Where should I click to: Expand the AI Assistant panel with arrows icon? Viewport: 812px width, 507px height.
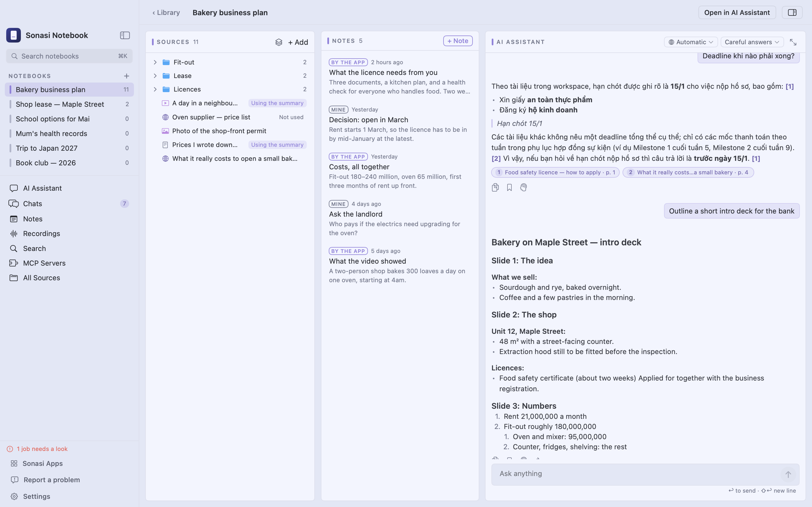tap(793, 42)
